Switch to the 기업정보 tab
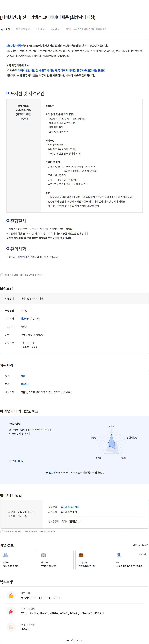Viewport: 149px width, 644px height. tap(40, 30)
